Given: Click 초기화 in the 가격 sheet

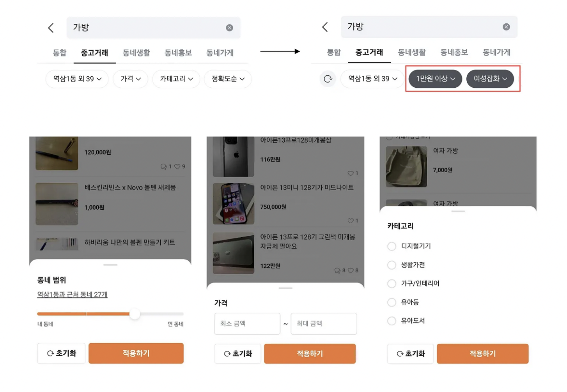Looking at the screenshot, I should click(237, 354).
